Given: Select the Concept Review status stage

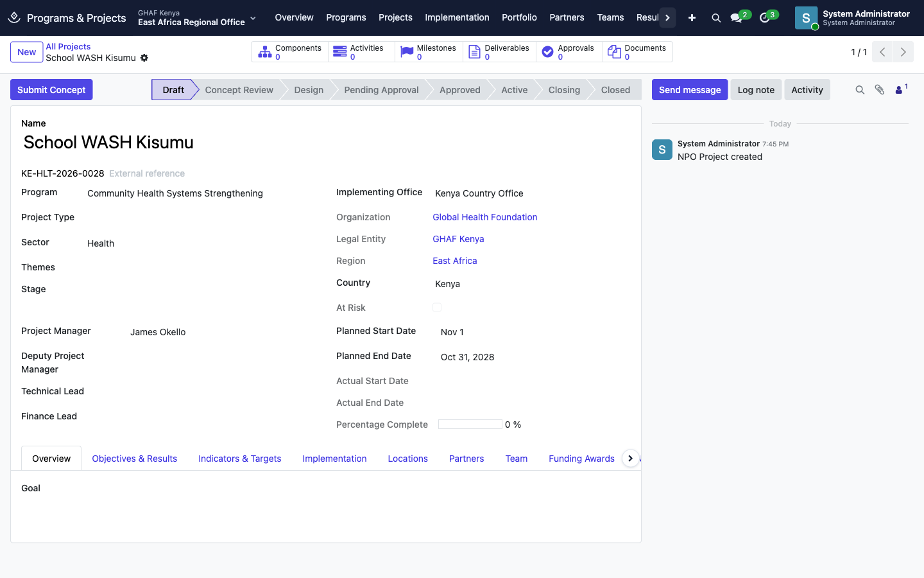Looking at the screenshot, I should click(239, 90).
